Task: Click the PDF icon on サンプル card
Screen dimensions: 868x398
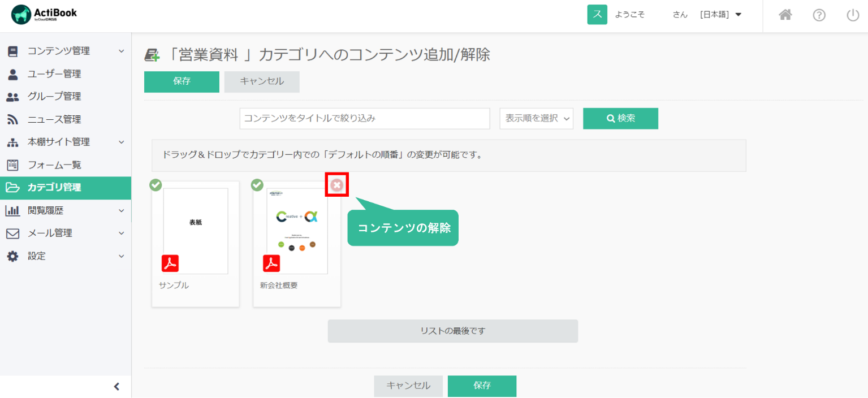Action: click(x=170, y=263)
